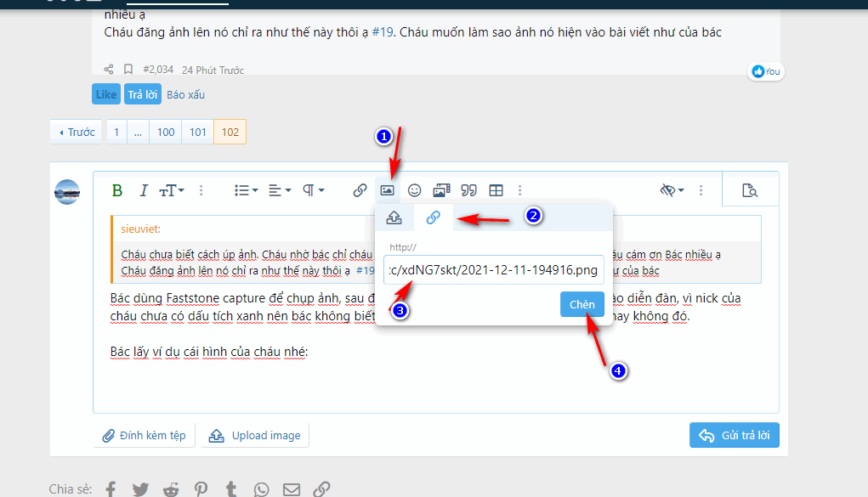The height and width of the screenshot is (497, 868).
Task: Bookmark the post #2,034
Action: pyautogui.click(x=128, y=69)
